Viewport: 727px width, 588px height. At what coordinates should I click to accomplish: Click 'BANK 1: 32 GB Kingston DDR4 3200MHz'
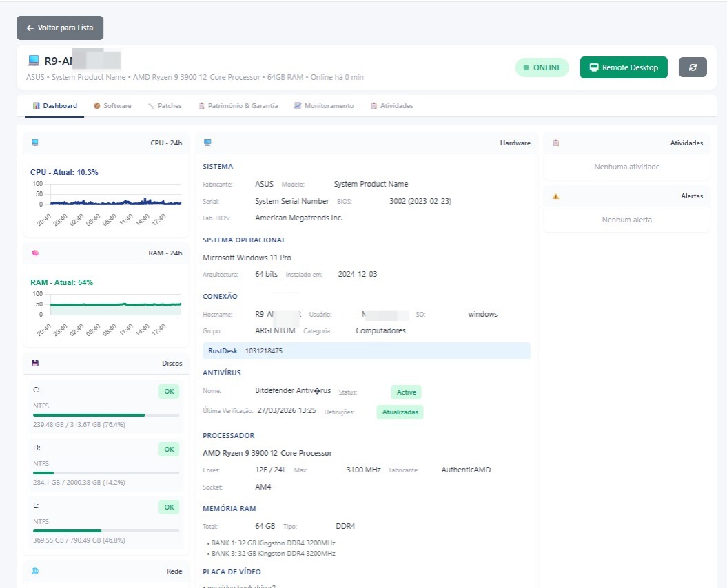coord(274,543)
